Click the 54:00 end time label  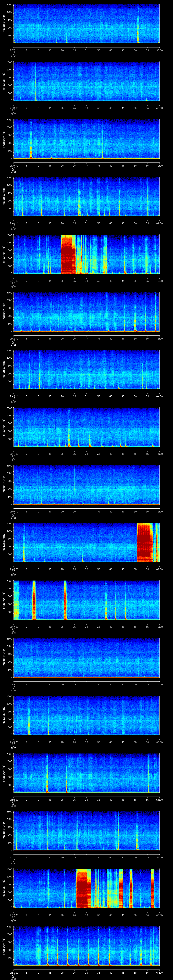[160, 972]
